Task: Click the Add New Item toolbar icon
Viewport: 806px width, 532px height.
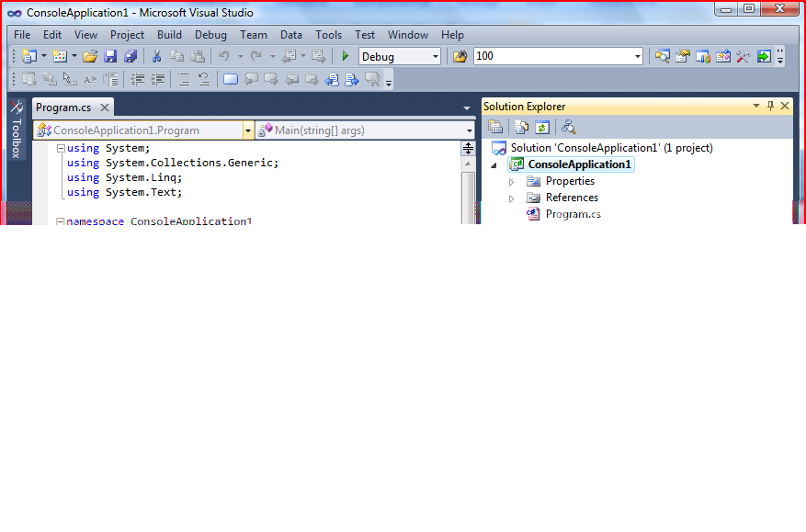Action: (x=60, y=56)
